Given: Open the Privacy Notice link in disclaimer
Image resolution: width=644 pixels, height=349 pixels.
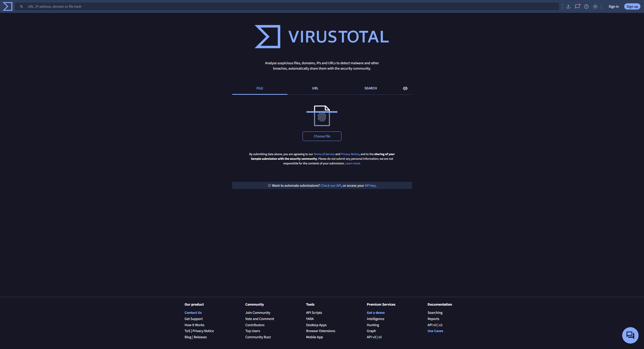Looking at the screenshot, I should click(350, 154).
